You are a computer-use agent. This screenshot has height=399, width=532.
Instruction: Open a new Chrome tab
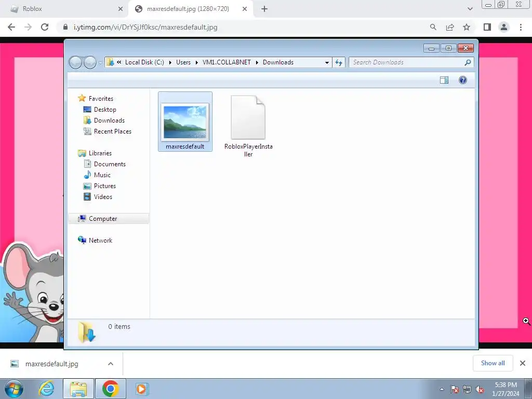click(264, 9)
